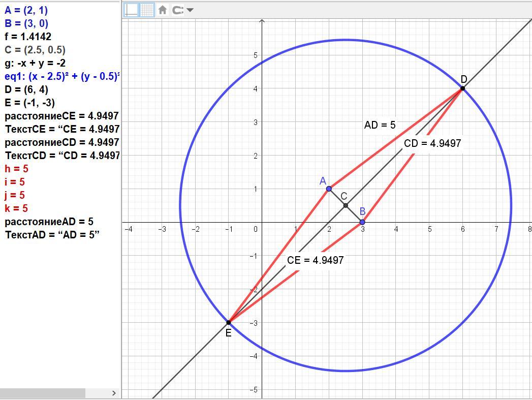
Task: Select 'расстояниеCE = 4.9497' entry
Action: coord(61,116)
